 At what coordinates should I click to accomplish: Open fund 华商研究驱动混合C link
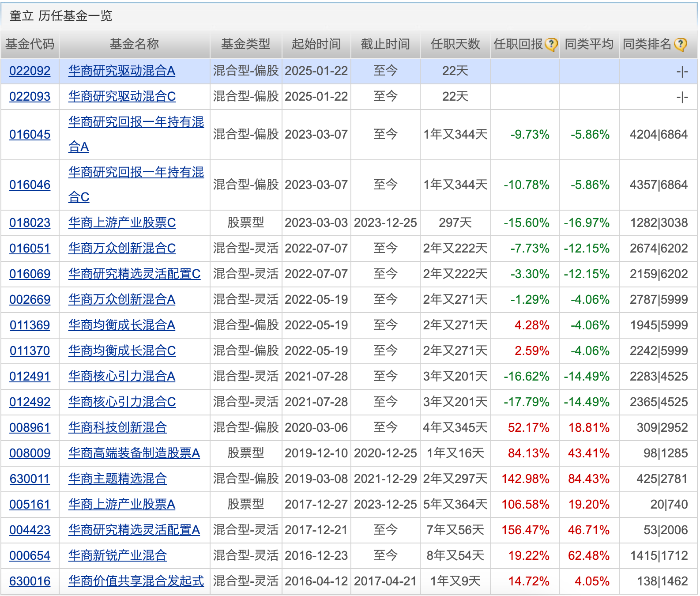[122, 96]
